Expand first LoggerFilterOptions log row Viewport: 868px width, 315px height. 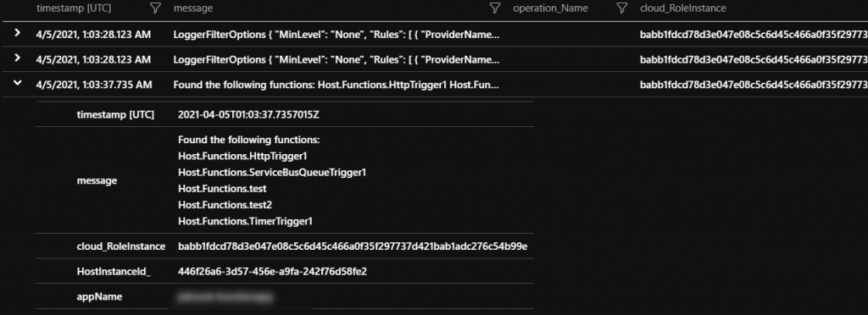click(18, 33)
